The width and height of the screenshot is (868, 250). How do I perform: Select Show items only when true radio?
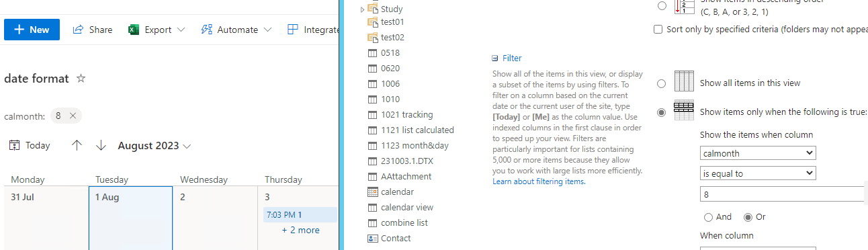[x=662, y=112]
